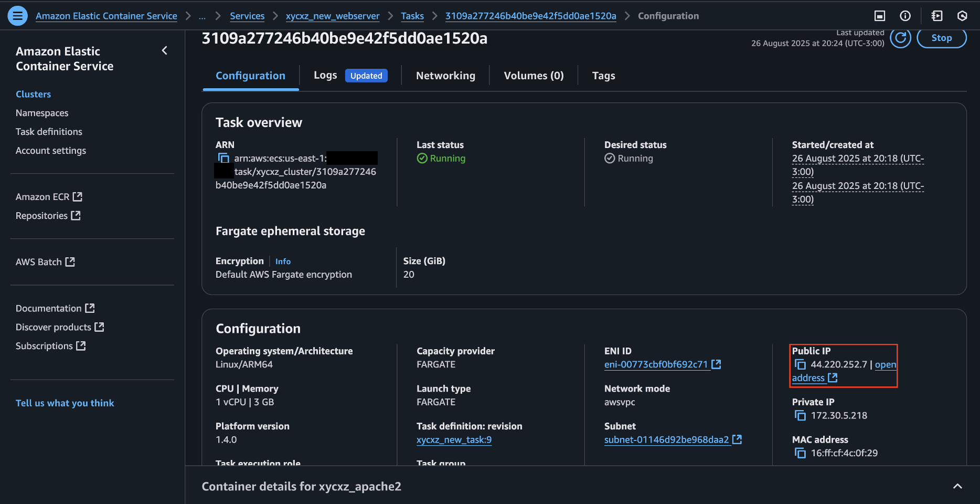This screenshot has height=504, width=980.
Task: Copy the task ARN to clipboard
Action: [x=223, y=158]
